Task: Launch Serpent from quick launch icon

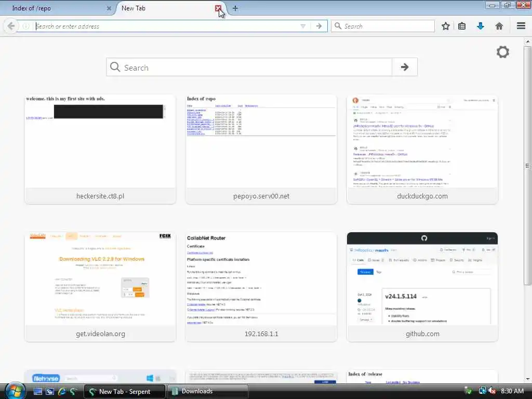Action: click(73, 391)
